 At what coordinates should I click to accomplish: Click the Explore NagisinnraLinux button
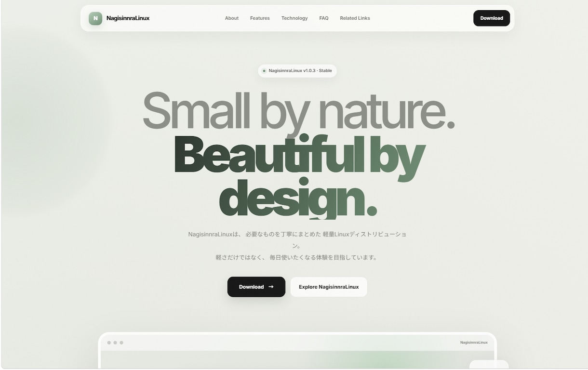pyautogui.click(x=329, y=287)
